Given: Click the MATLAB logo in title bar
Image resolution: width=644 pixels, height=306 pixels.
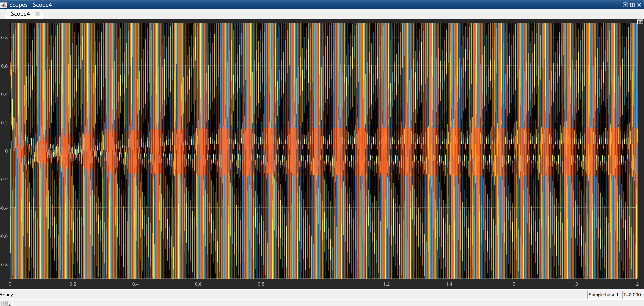Looking at the screenshot, I should pyautogui.click(x=3, y=5).
